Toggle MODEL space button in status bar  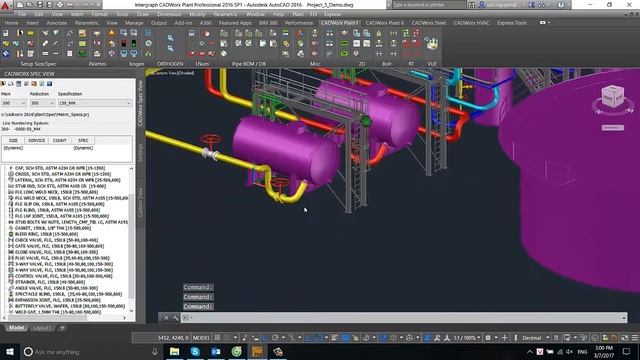201,338
